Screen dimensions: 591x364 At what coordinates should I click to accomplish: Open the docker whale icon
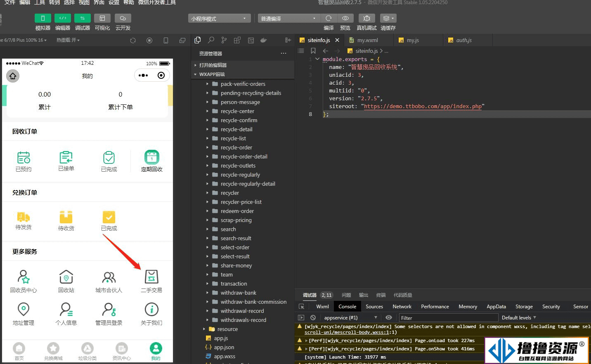(x=263, y=40)
